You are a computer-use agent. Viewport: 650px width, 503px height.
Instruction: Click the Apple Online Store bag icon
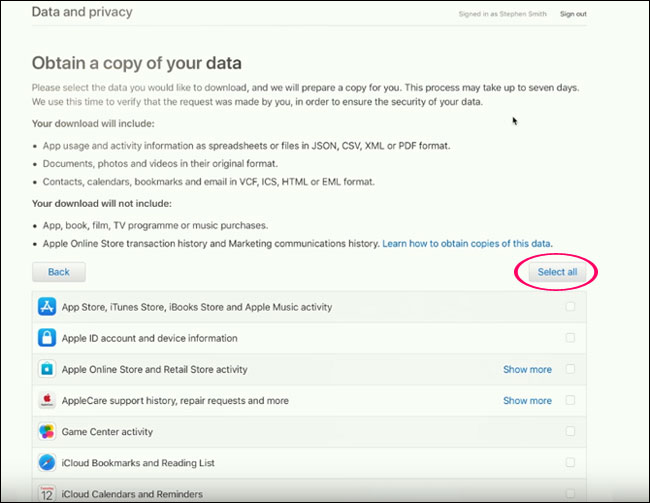pyautogui.click(x=46, y=369)
